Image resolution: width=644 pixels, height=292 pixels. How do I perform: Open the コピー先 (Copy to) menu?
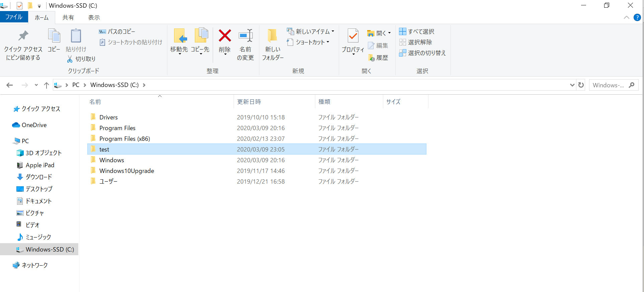[x=200, y=41]
